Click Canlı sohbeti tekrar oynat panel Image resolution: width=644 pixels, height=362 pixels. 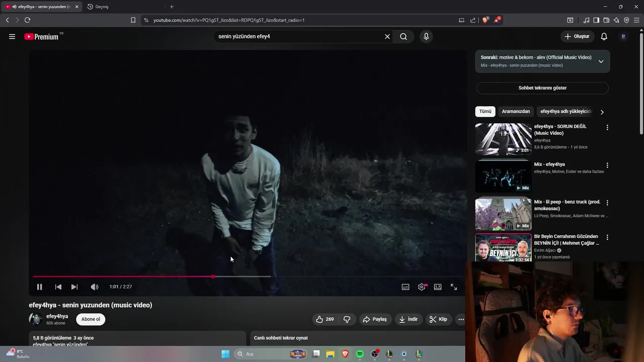coord(357,339)
